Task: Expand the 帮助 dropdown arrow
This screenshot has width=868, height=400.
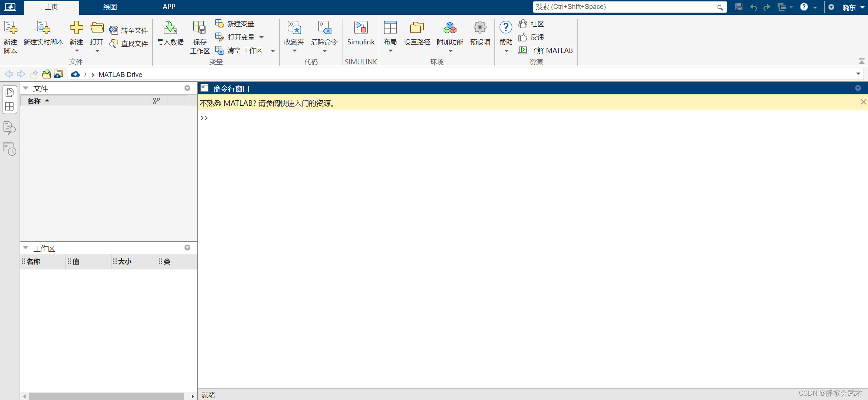Action: point(506,51)
